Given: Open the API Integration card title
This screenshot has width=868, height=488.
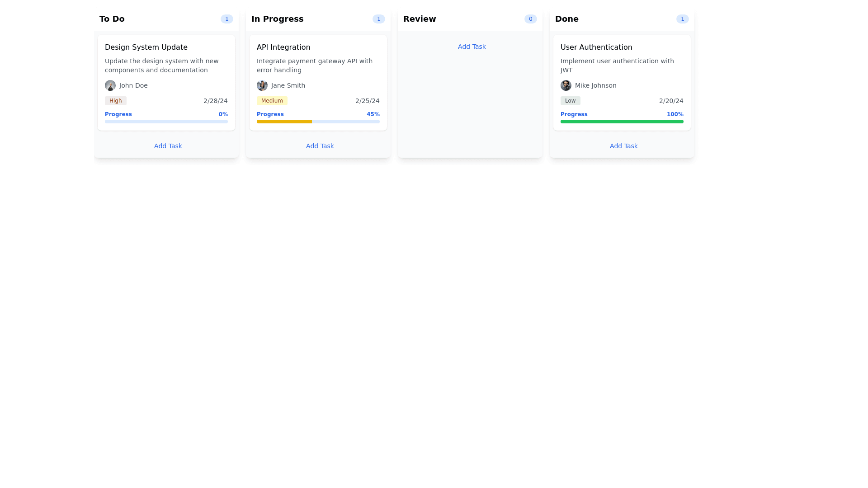Looking at the screenshot, I should click(283, 47).
